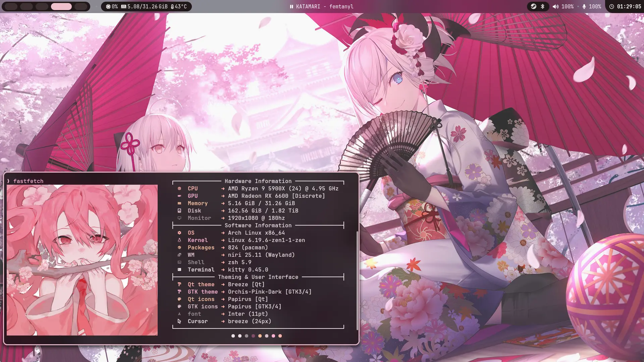Image resolution: width=644 pixels, height=362 pixels.
Task: Click the orange dot in the fastfetch palette
Action: coord(260,336)
